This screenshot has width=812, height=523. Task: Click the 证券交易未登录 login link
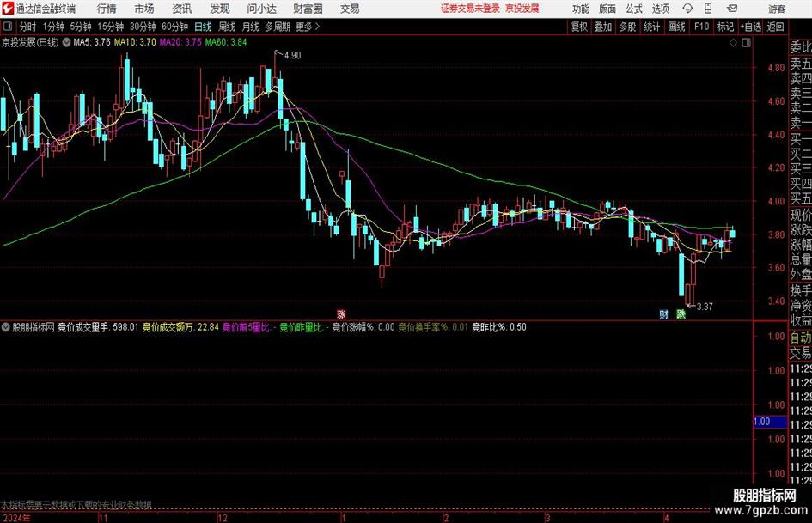pos(470,9)
